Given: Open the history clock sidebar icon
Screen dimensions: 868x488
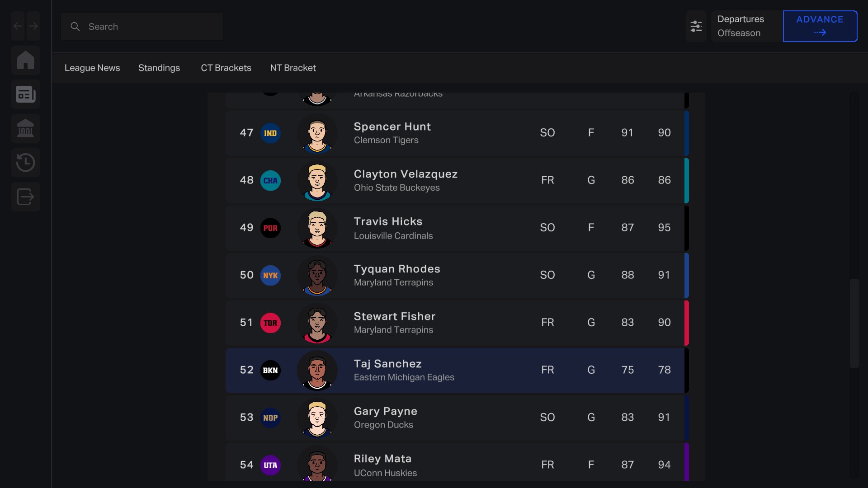Looking at the screenshot, I should pyautogui.click(x=26, y=162).
